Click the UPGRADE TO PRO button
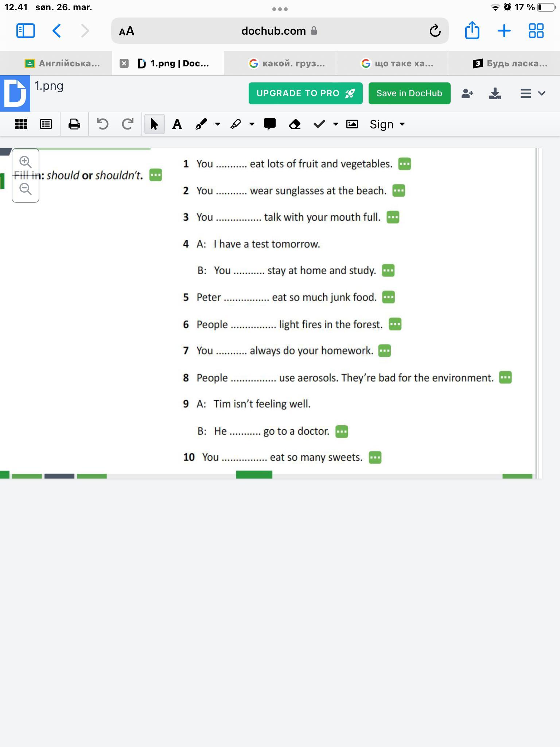 point(306,93)
